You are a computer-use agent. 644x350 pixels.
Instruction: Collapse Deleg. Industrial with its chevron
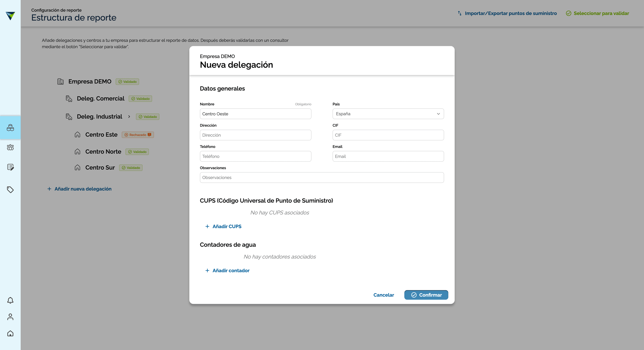[x=129, y=117]
